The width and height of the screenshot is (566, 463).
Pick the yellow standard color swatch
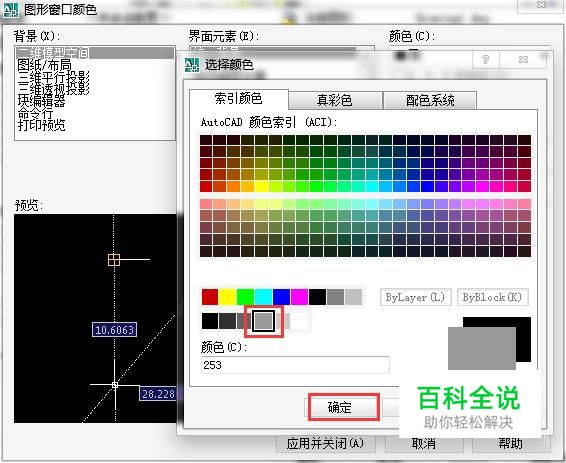[x=227, y=297]
